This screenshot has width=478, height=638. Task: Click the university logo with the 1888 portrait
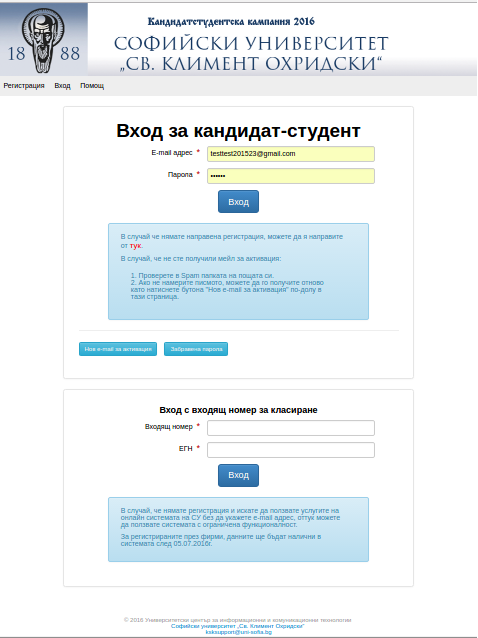click(44, 39)
